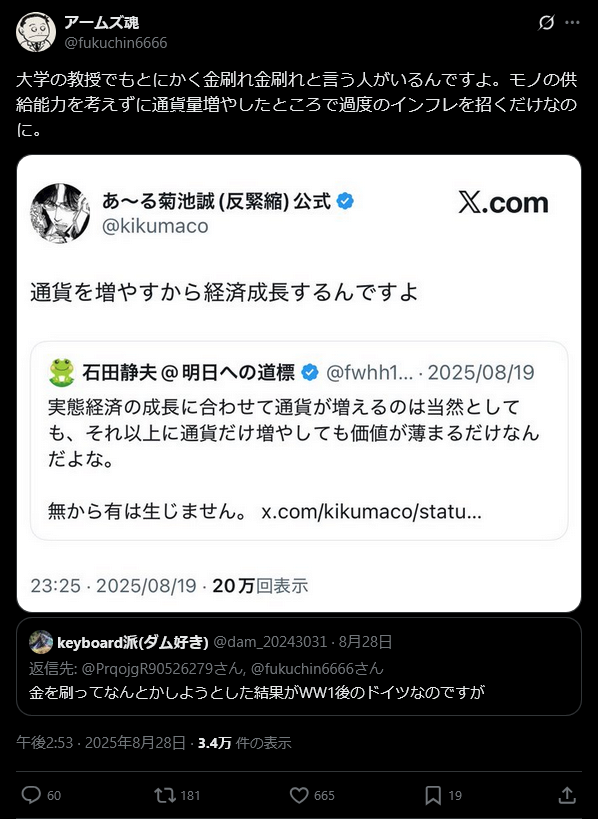
Task: Open @fukuchin6666 handle under author name
Action: click(115, 42)
